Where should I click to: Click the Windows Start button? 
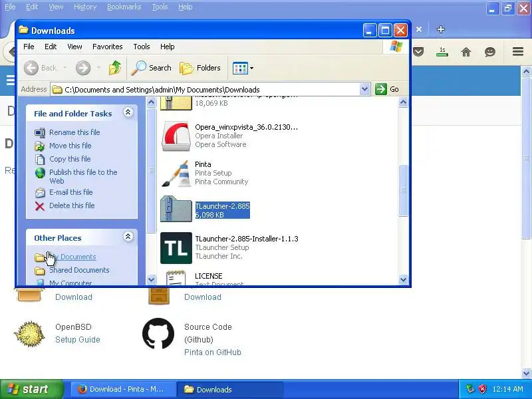pos(31,389)
